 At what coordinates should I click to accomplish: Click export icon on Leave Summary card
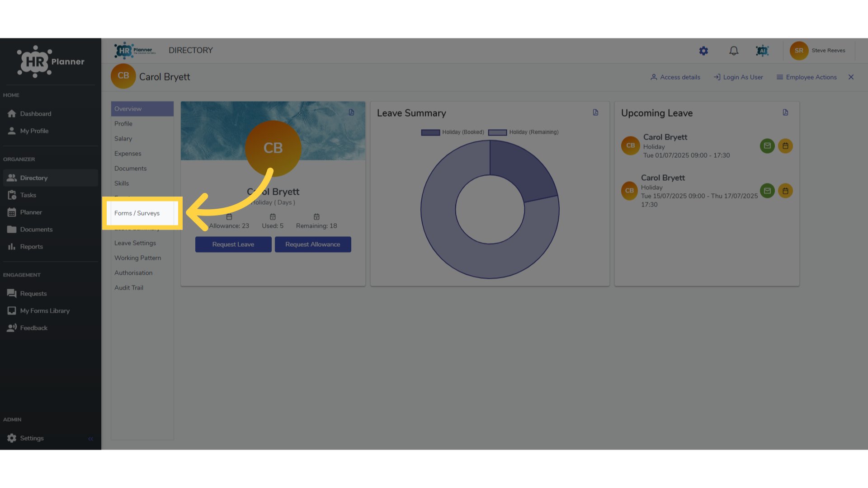[x=595, y=113]
